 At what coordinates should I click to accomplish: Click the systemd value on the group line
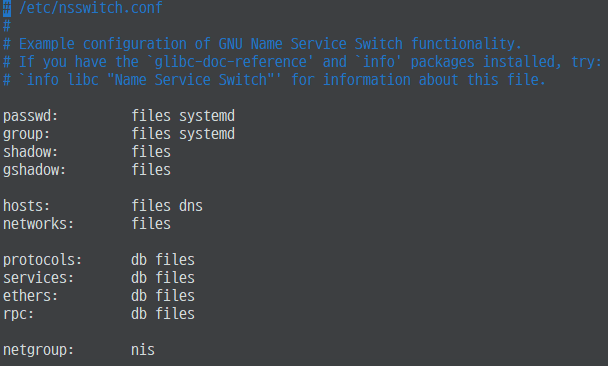click(x=207, y=134)
